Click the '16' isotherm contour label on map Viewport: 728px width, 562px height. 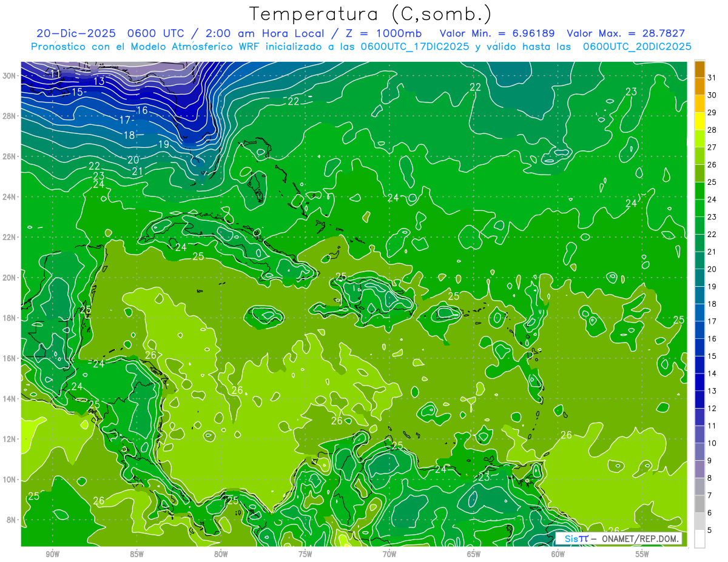click(143, 110)
